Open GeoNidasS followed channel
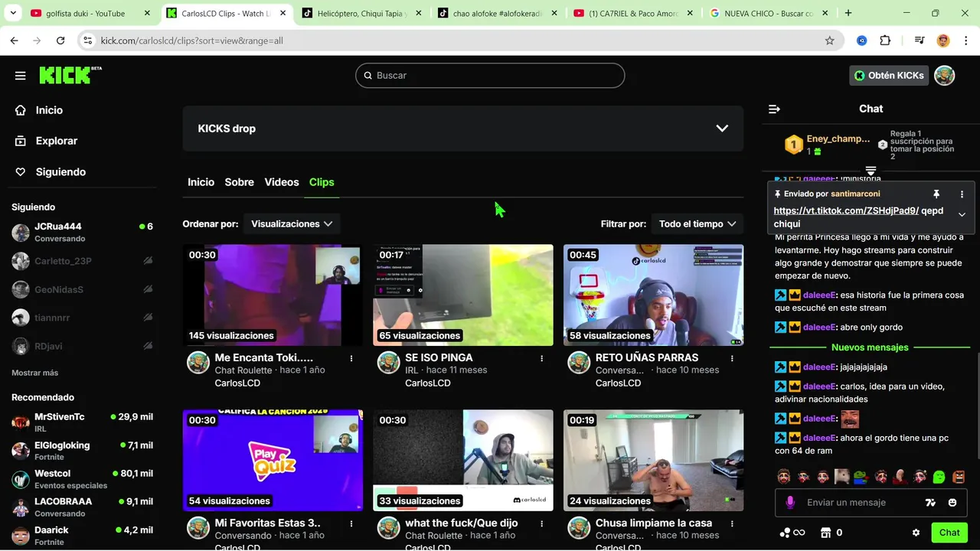This screenshot has width=980, height=551. pyautogui.click(x=83, y=289)
